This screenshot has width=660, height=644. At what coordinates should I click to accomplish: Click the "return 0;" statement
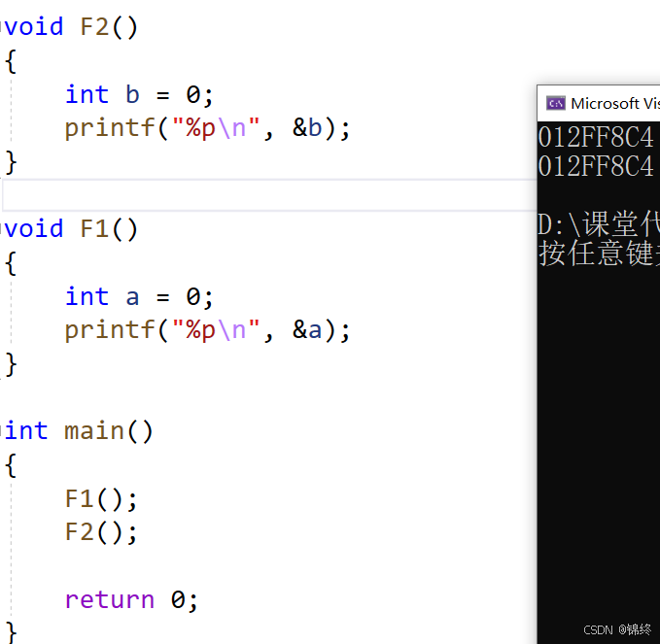[x=131, y=599]
